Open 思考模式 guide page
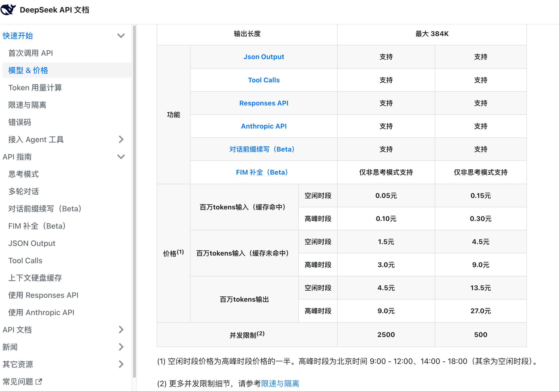Viewport: 560px width, 392px height. tap(24, 174)
